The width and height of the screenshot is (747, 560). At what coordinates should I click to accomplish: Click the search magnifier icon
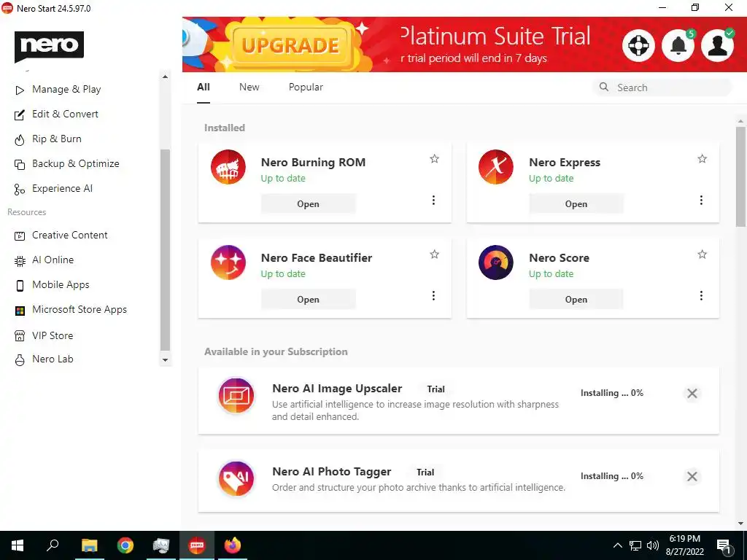[x=603, y=87]
